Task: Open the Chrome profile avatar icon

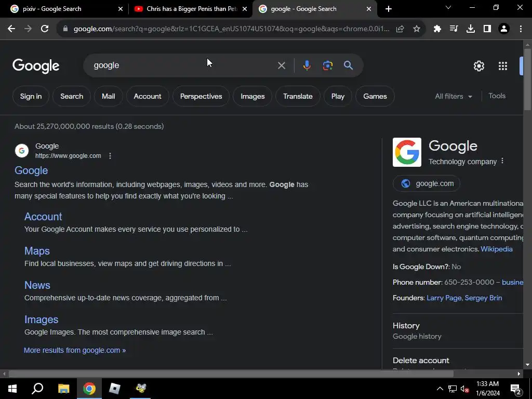Action: [x=504, y=29]
